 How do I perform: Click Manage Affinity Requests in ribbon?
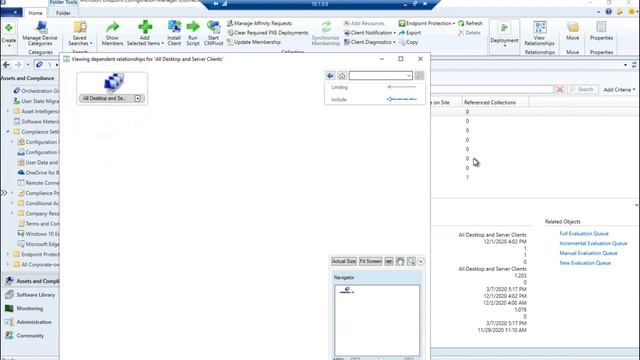(259, 23)
